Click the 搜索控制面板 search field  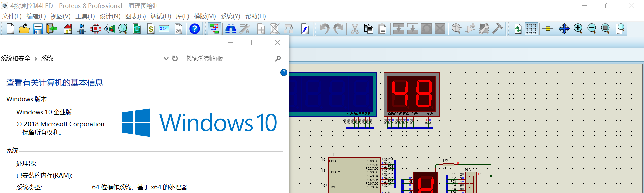234,59
